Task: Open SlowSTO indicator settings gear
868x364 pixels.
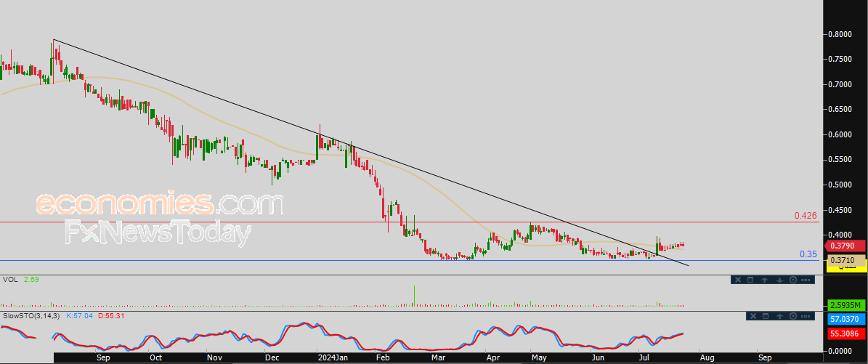Action: pyautogui.click(x=794, y=316)
